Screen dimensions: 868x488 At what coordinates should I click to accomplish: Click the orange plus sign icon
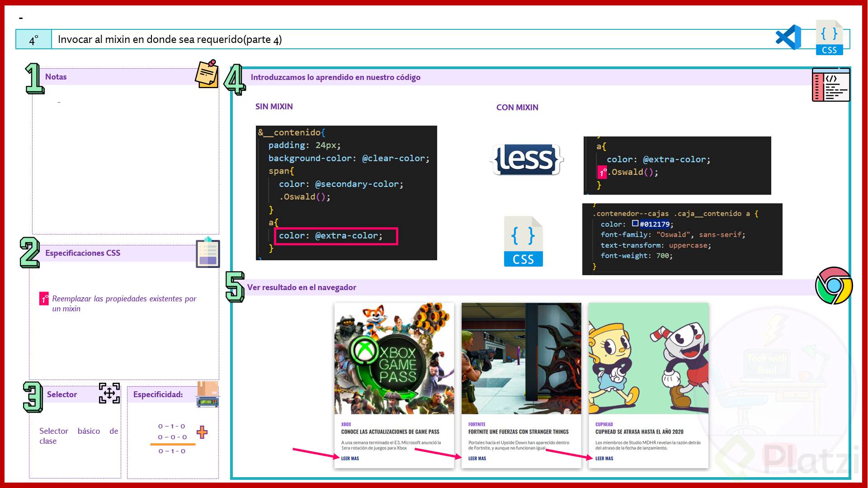pos(202,432)
